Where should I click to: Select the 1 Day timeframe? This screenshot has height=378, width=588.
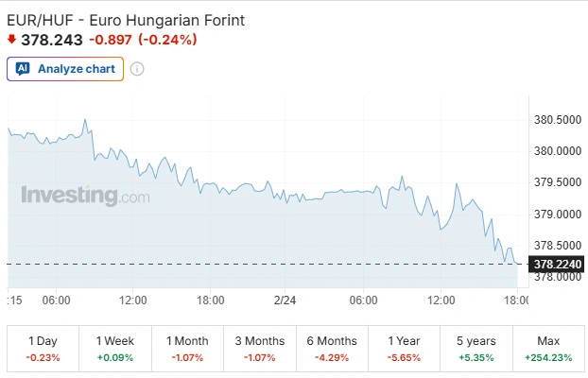(x=43, y=349)
